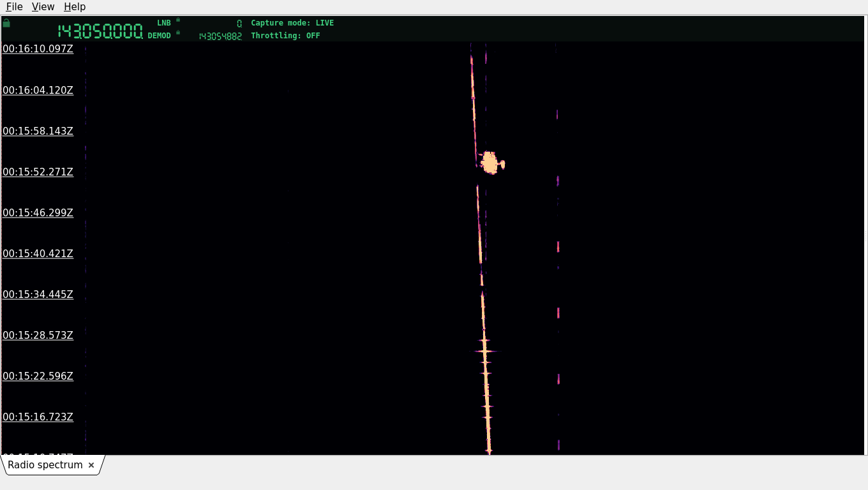
Task: Open the Help menu
Action: [x=75, y=6]
